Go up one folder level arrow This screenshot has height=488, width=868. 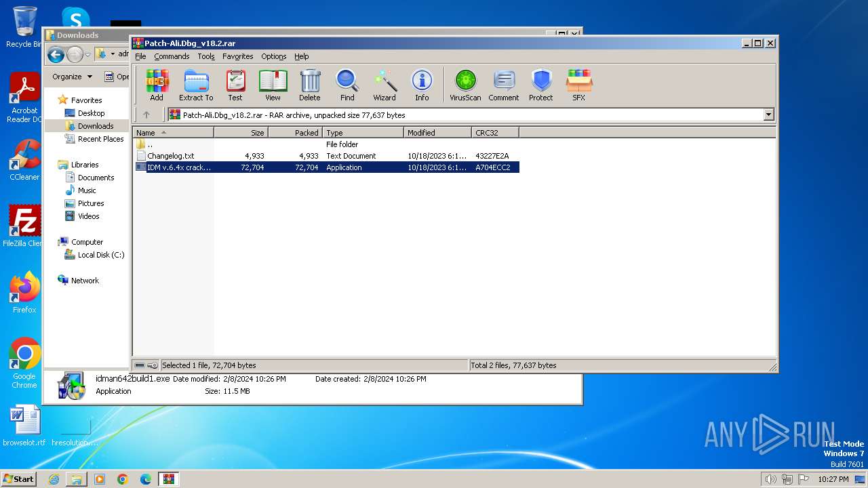click(146, 115)
